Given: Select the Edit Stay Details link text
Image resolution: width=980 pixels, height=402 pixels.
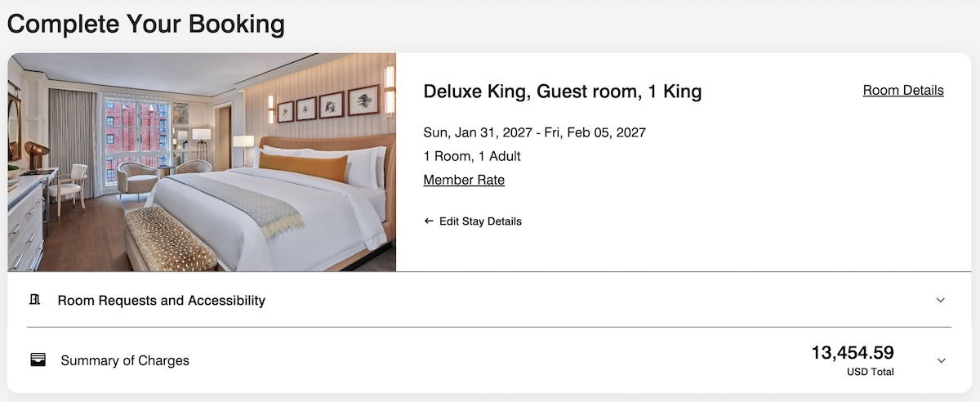Looking at the screenshot, I should coord(480,221).
